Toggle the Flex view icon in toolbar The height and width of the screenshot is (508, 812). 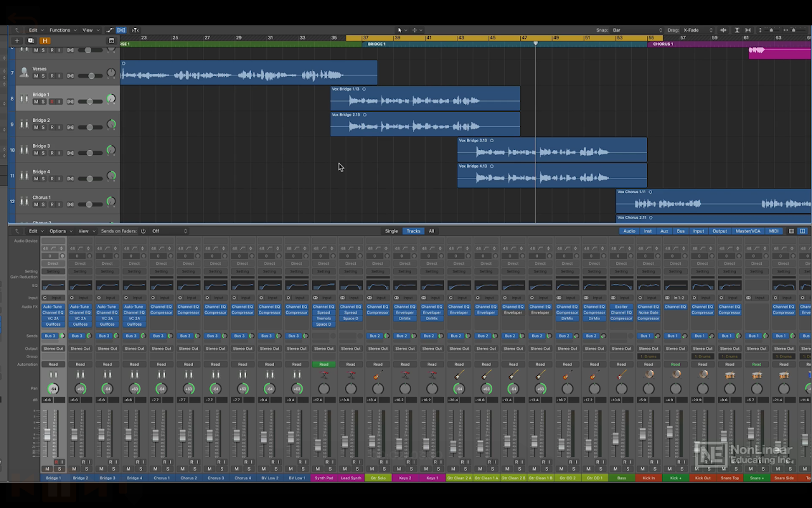tap(121, 30)
